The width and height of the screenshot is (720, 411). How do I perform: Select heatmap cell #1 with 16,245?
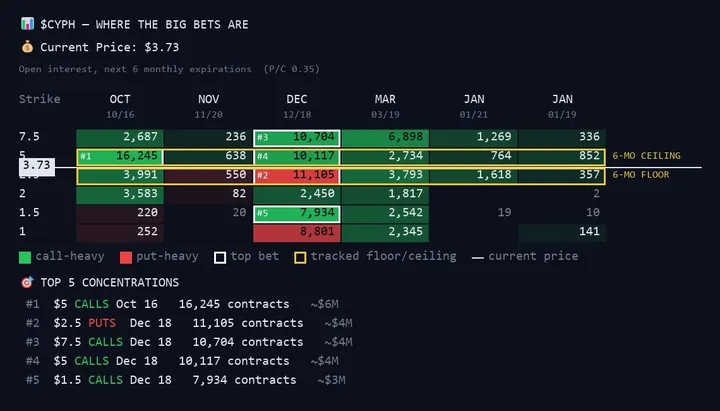pos(120,156)
